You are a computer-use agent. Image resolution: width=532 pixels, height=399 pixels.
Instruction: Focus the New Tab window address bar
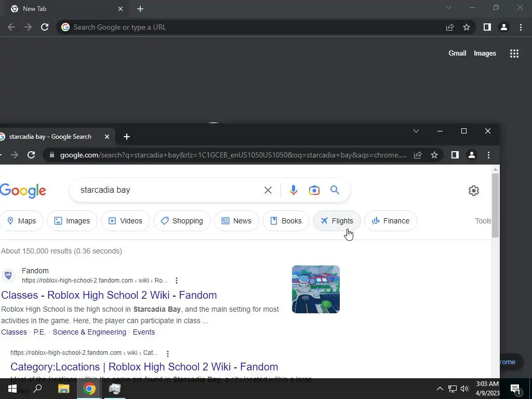[251, 27]
